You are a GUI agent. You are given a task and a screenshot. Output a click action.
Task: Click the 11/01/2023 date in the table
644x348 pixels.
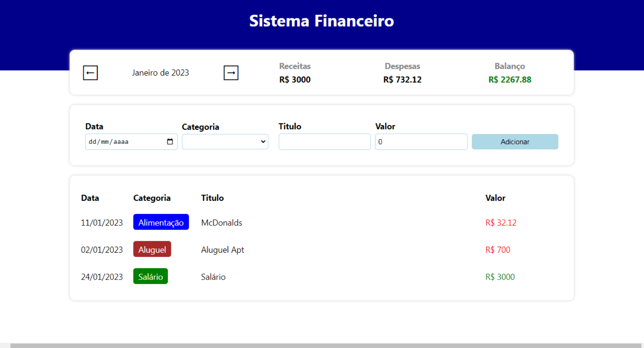click(102, 223)
